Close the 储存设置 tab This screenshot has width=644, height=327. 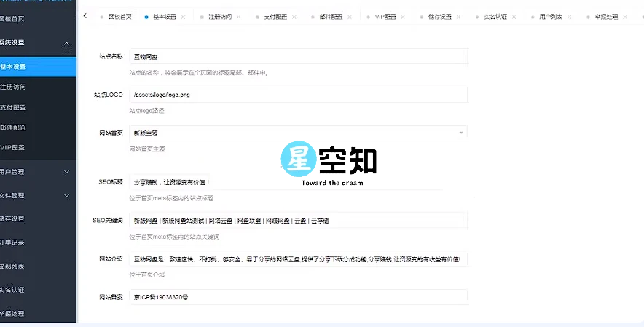tap(458, 17)
